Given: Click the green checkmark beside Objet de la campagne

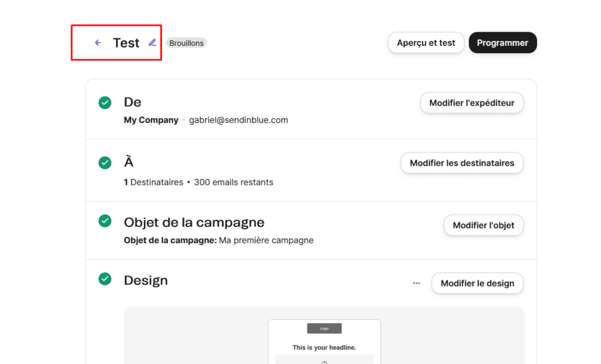Looking at the screenshot, I should pyautogui.click(x=104, y=221).
